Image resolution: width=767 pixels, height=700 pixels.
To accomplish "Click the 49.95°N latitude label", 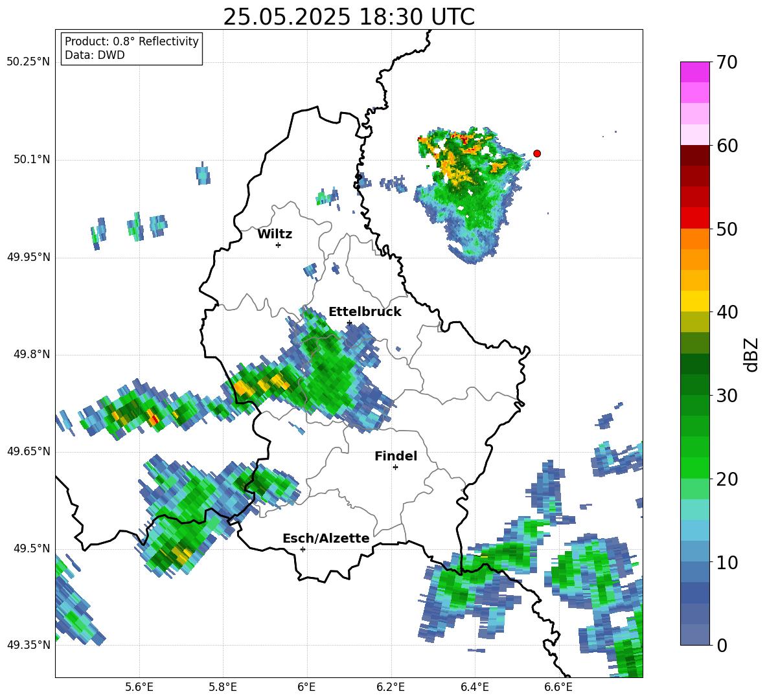I will click(29, 256).
